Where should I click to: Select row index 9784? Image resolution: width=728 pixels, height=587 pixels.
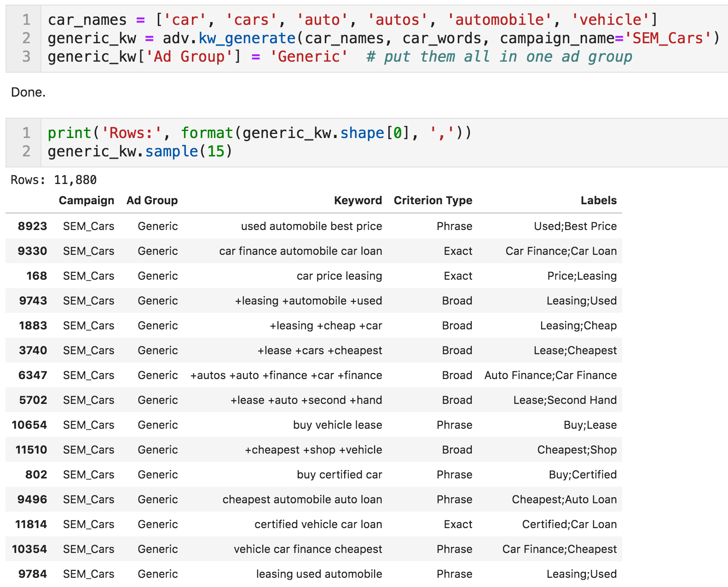33,574
